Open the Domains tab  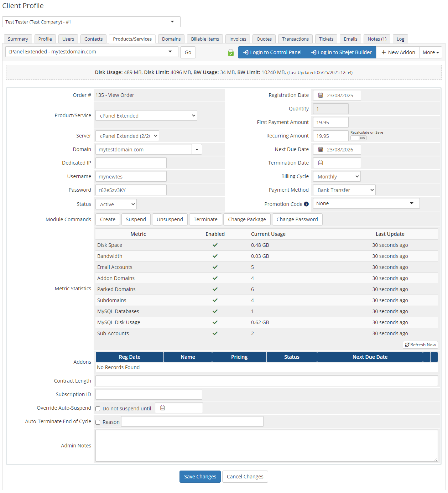pos(171,39)
